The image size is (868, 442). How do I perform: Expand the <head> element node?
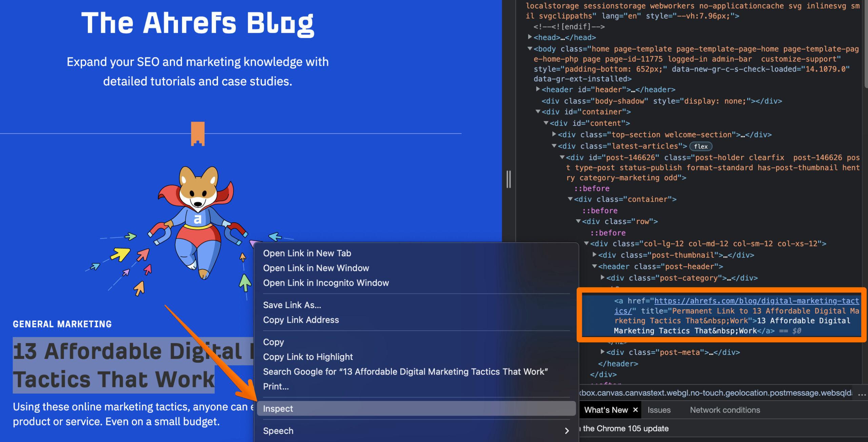pyautogui.click(x=530, y=37)
